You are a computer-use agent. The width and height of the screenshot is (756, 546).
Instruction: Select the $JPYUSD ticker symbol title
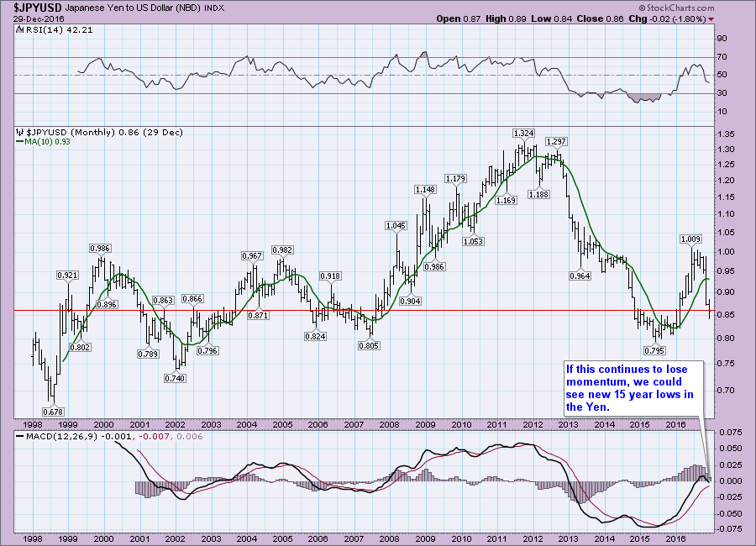pos(36,7)
